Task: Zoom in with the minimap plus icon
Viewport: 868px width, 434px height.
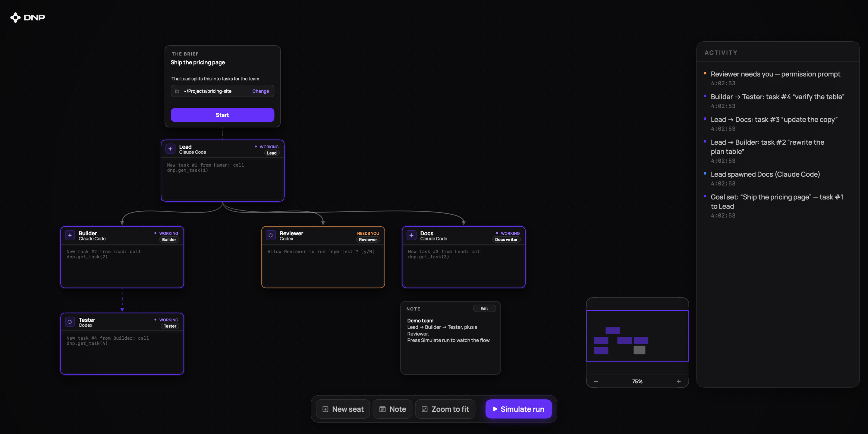Action: [679, 382]
